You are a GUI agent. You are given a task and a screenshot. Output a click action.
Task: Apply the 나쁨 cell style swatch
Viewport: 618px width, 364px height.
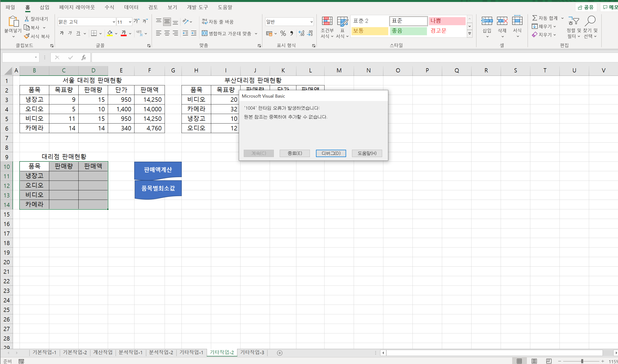pyautogui.click(x=447, y=21)
